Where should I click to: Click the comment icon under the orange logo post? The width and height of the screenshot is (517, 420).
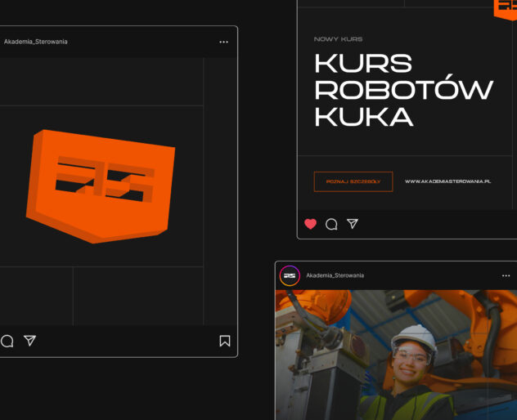pyautogui.click(x=7, y=341)
